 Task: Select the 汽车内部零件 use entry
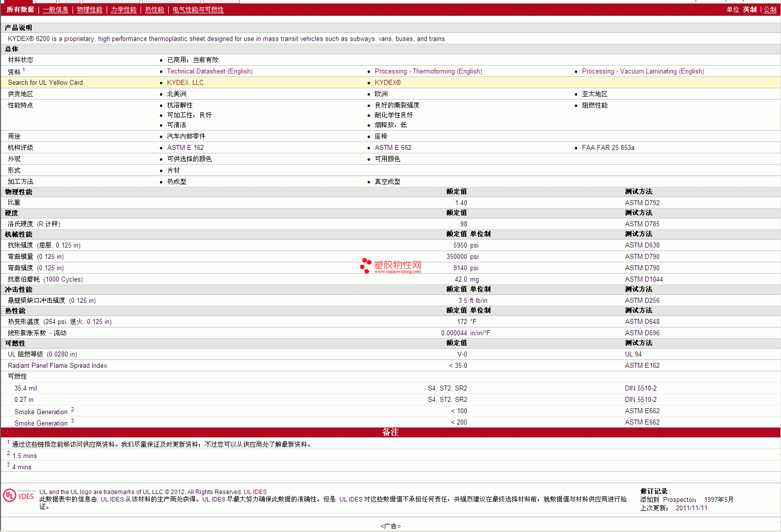point(186,137)
